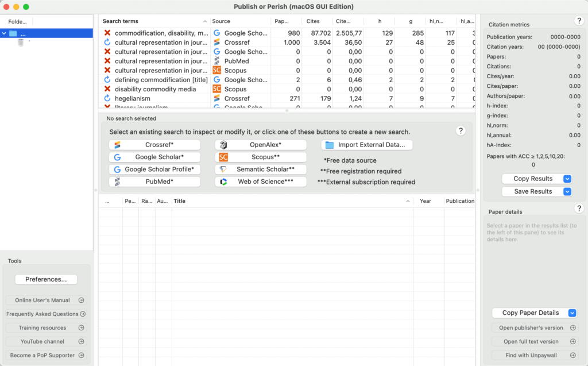
Task: Sort searches by the Cites column header
Action: click(313, 21)
